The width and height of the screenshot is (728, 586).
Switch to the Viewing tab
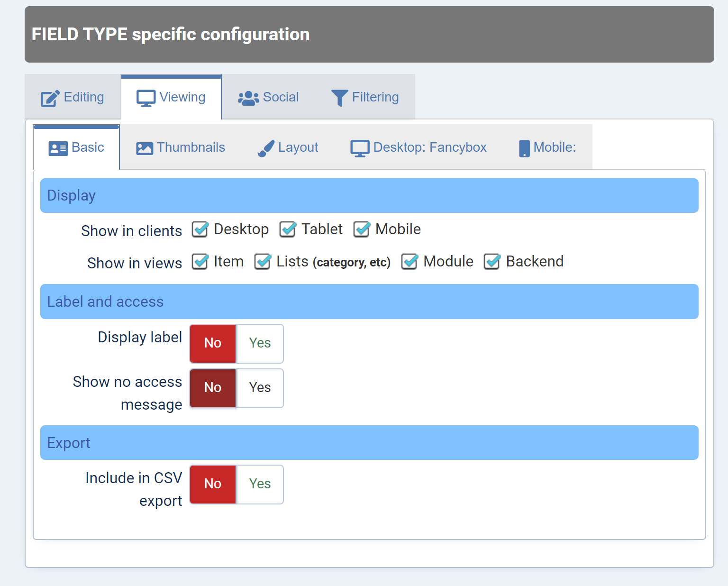171,97
